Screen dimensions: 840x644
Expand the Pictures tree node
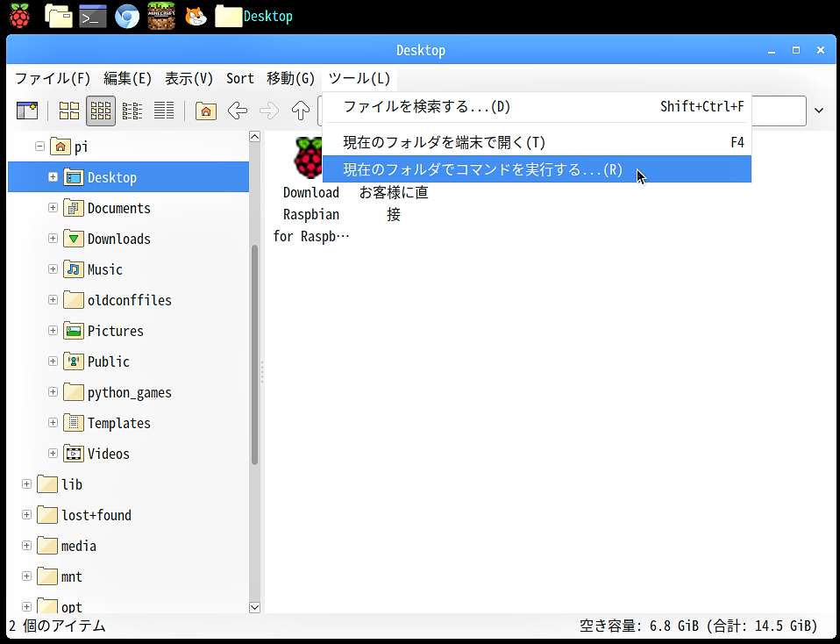(x=53, y=330)
